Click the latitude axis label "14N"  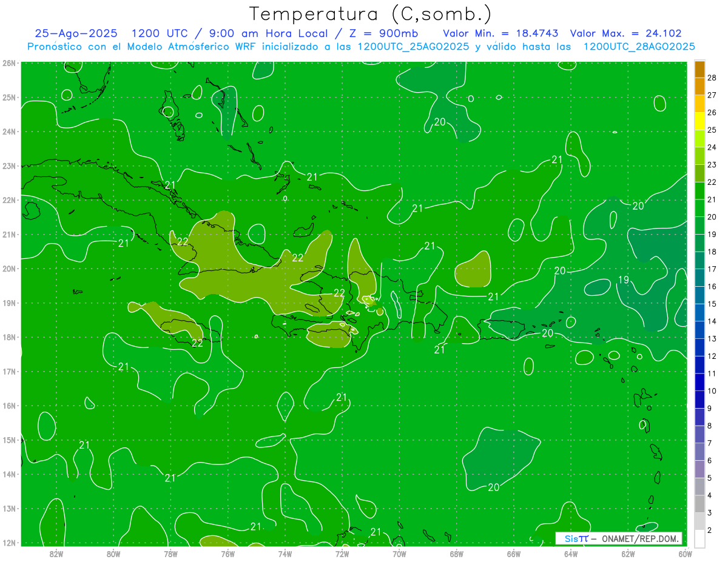(x=9, y=474)
